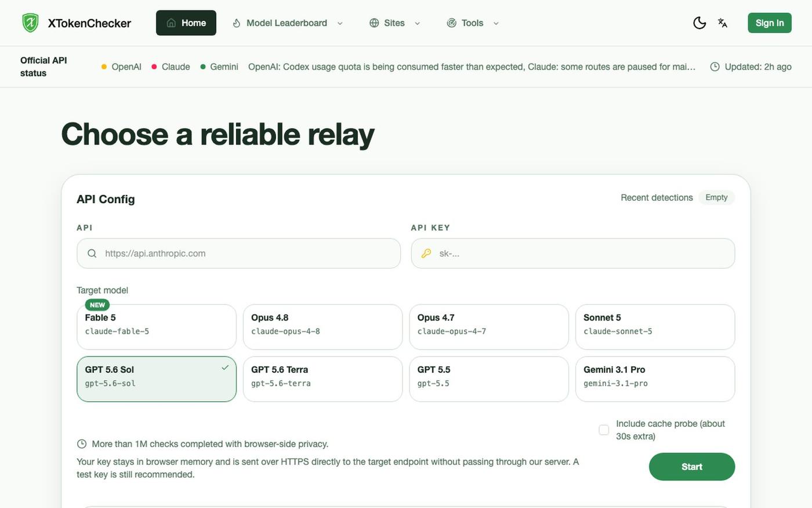Click the 'Choose a reliable relay' heading
The height and width of the screenshot is (508, 812).
click(x=217, y=134)
